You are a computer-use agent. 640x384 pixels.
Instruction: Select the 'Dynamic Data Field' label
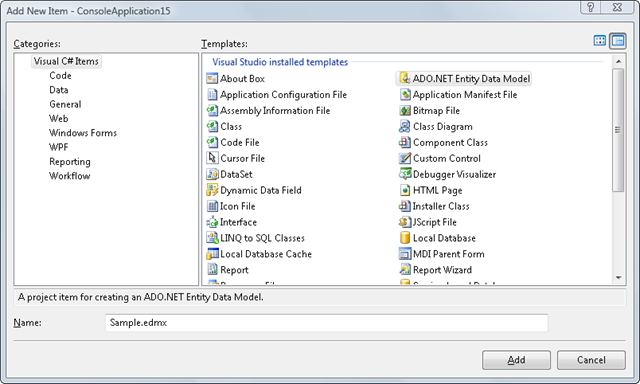(x=261, y=190)
